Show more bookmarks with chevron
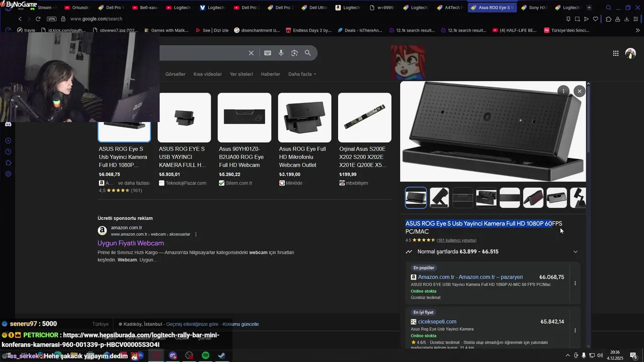 pos(638,30)
